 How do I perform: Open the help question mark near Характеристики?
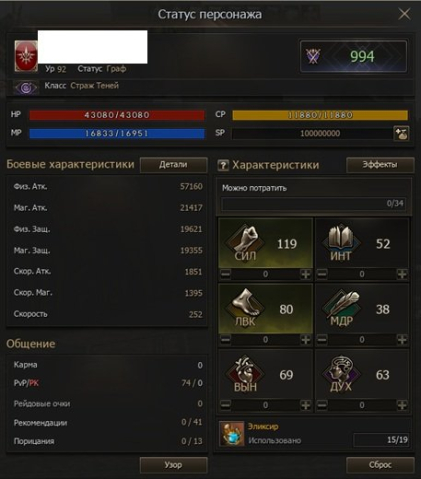click(223, 165)
